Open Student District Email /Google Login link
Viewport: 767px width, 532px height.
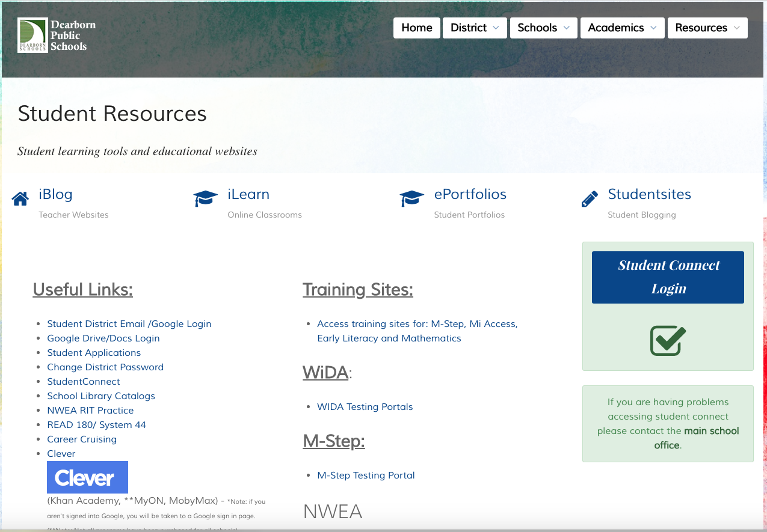tap(129, 323)
